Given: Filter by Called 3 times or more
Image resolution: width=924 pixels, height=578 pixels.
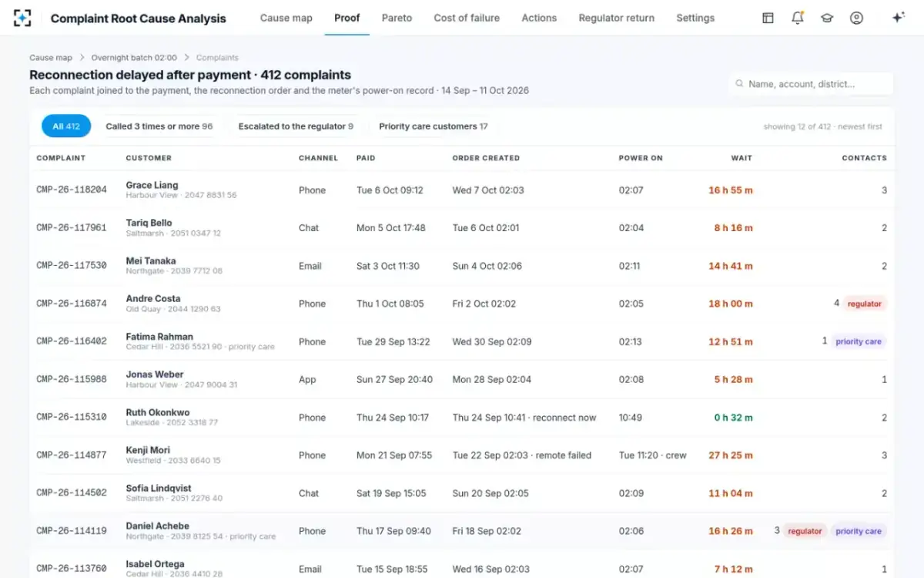Looking at the screenshot, I should 159,126.
